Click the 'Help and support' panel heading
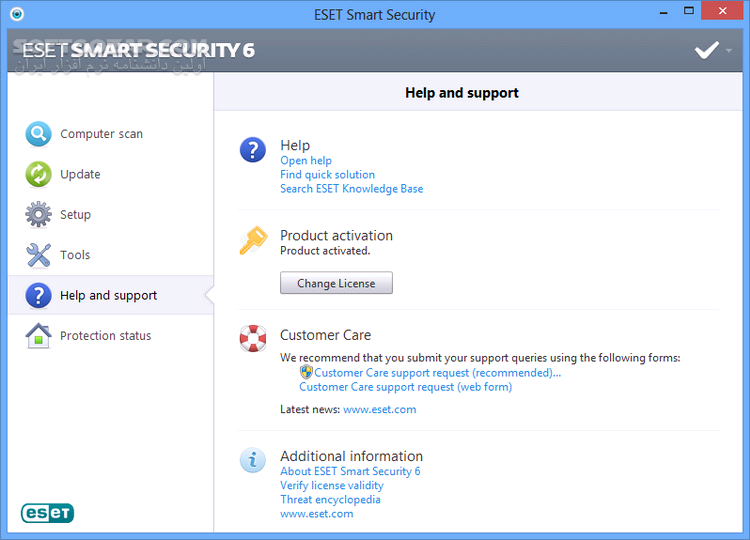Screen dimensions: 750x540 tap(462, 93)
